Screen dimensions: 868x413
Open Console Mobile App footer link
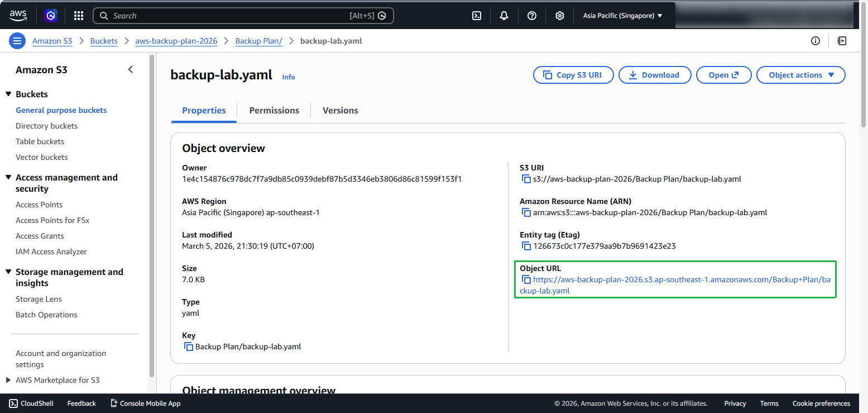pyautogui.click(x=146, y=403)
